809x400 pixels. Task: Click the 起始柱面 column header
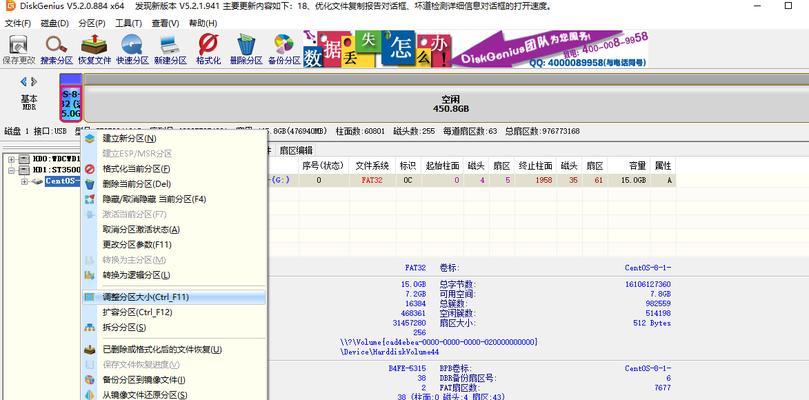coord(443,166)
